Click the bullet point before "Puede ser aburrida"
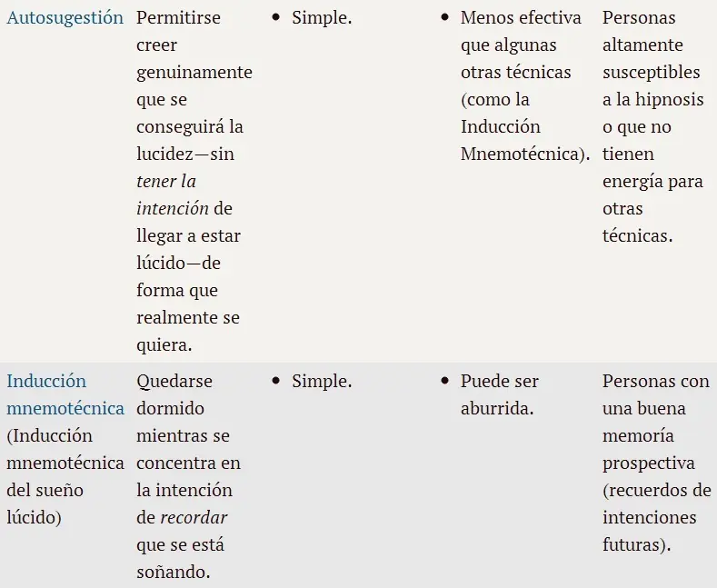 444,382
